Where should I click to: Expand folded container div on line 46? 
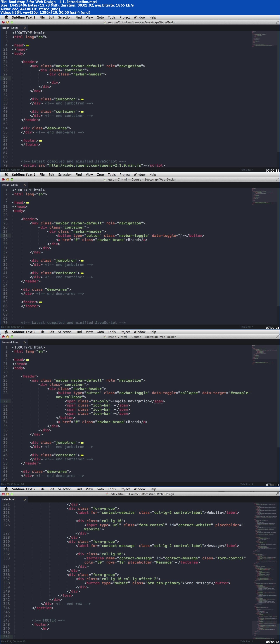82,455
